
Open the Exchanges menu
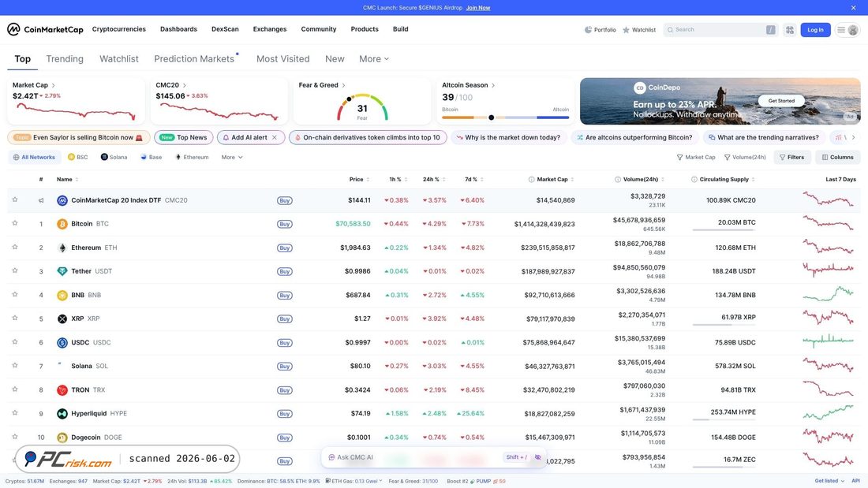(270, 29)
